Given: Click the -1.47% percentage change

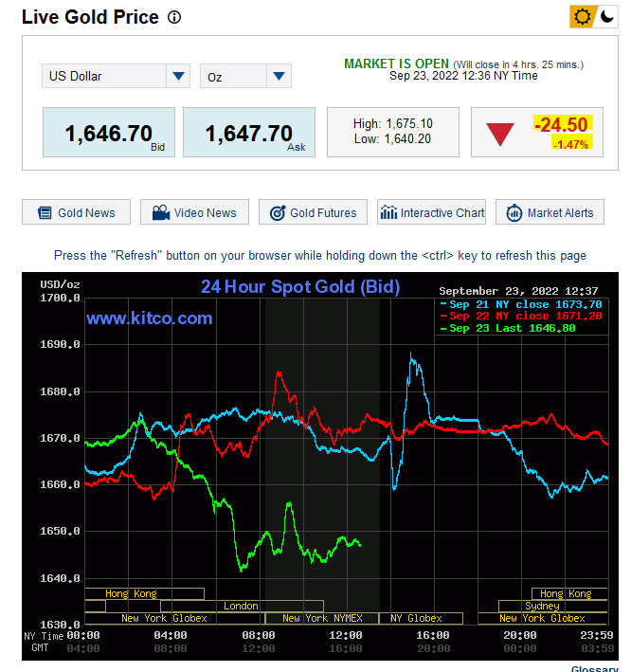Looking at the screenshot, I should point(570,144).
